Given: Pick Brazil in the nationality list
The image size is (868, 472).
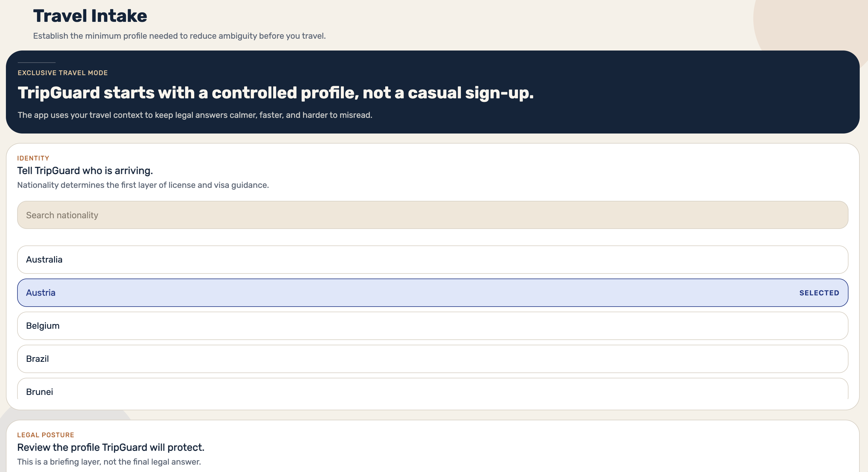Looking at the screenshot, I should [x=433, y=359].
